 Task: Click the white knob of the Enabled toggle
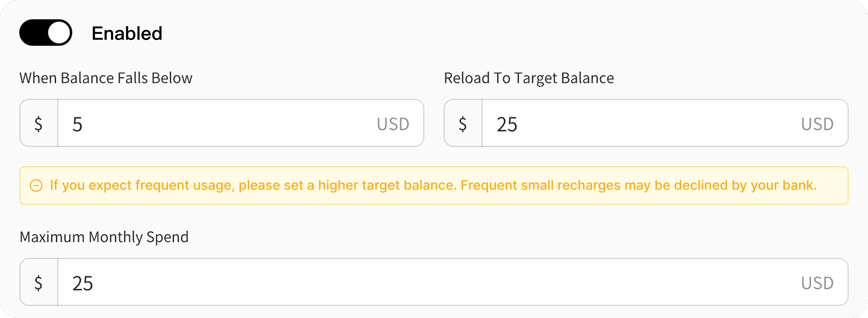point(59,33)
